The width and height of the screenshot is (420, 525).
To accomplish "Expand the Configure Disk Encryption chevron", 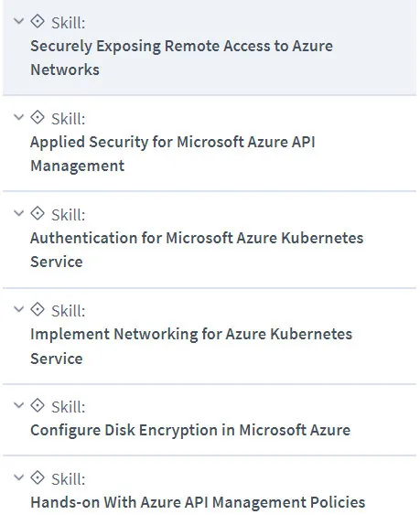I will pos(18,405).
